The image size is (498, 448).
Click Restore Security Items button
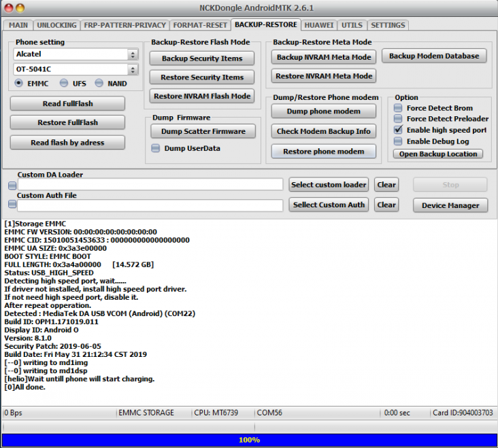[x=202, y=77]
